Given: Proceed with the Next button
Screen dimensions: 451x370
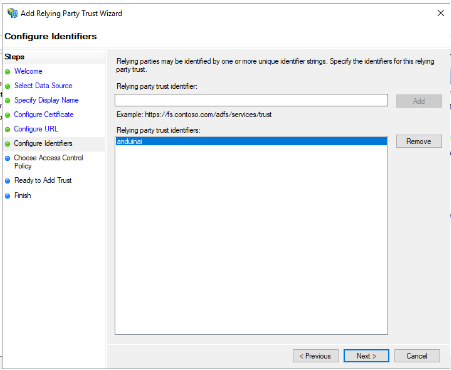Looking at the screenshot, I should pos(366,356).
